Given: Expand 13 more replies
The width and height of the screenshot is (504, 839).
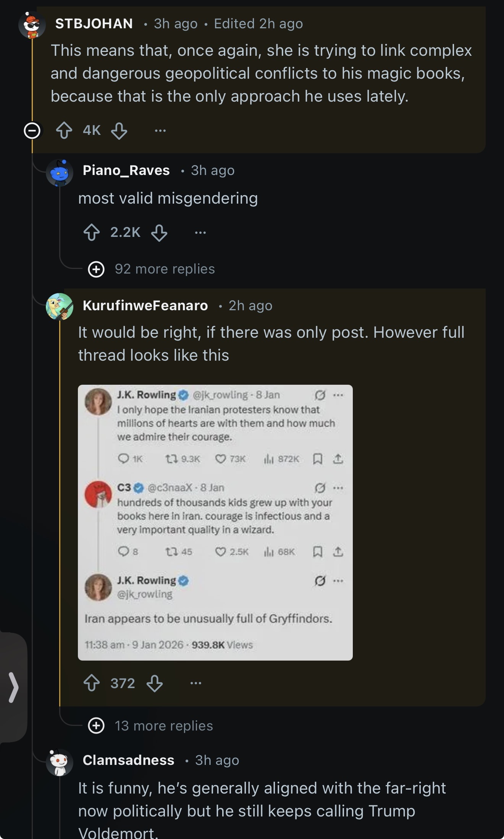Looking at the screenshot, I should coord(150,726).
